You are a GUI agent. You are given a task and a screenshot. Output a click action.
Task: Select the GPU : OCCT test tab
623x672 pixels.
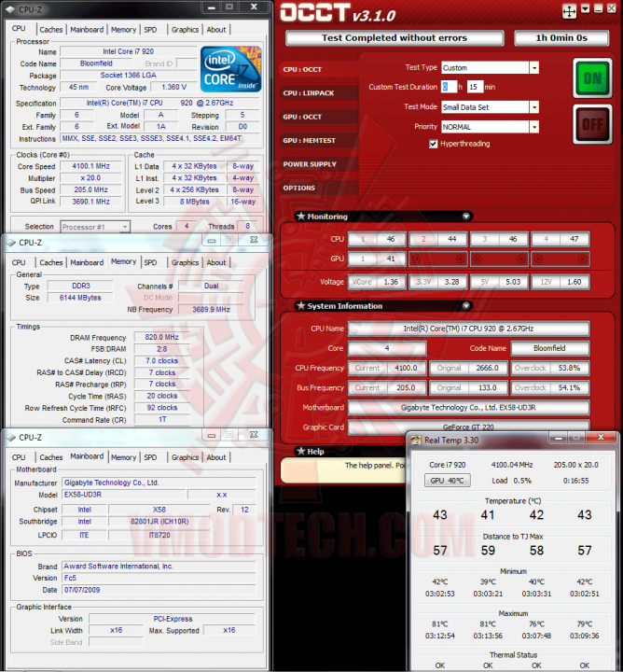(319, 117)
